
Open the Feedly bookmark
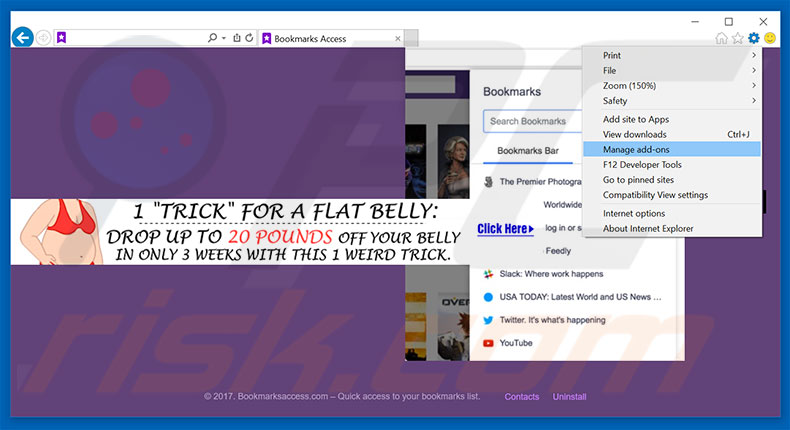pos(558,251)
